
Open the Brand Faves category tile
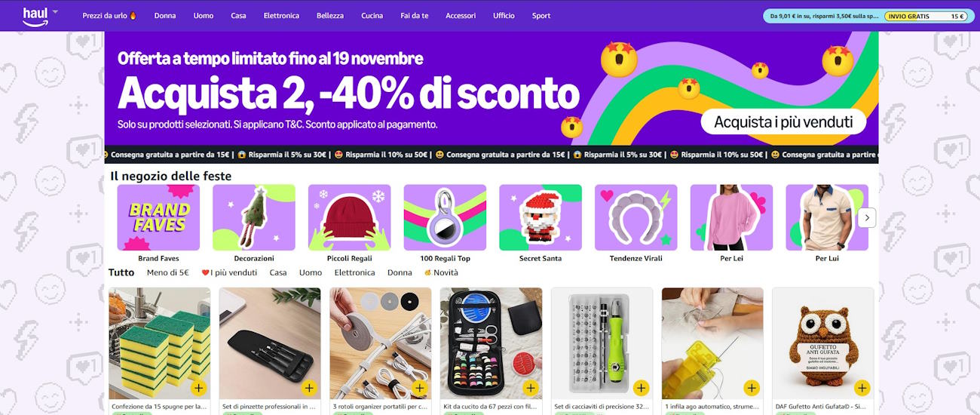(158, 223)
